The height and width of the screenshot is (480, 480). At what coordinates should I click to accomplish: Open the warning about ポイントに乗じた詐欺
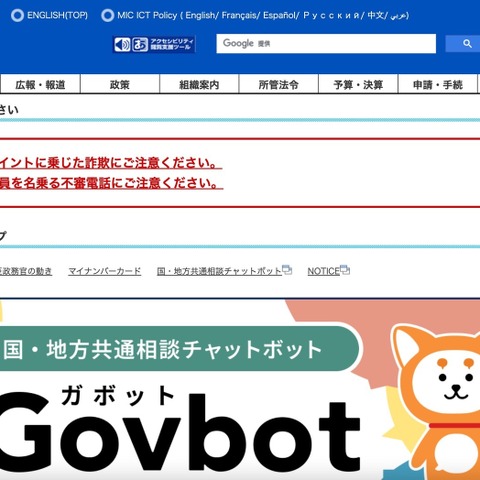coord(111,163)
